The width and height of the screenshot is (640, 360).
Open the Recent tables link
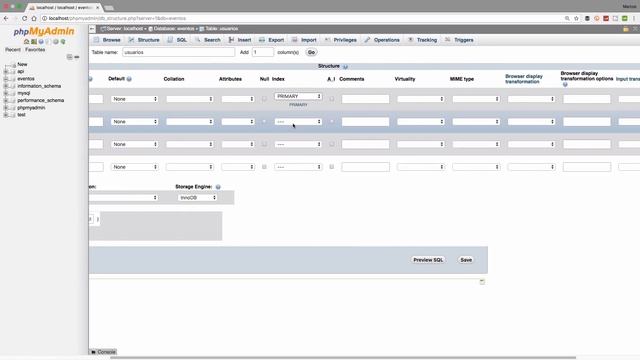[13, 50]
